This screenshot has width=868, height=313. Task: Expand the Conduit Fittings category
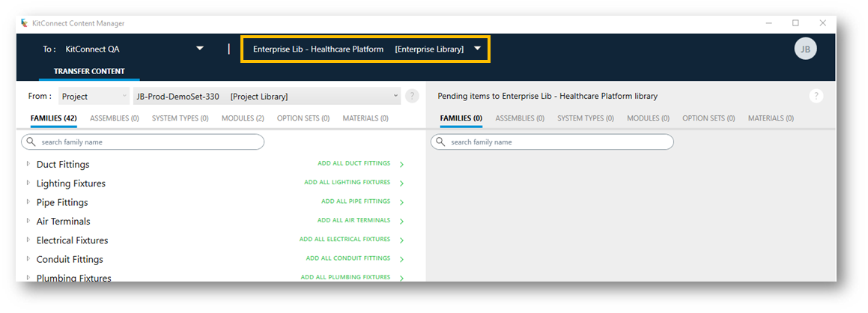point(28,258)
